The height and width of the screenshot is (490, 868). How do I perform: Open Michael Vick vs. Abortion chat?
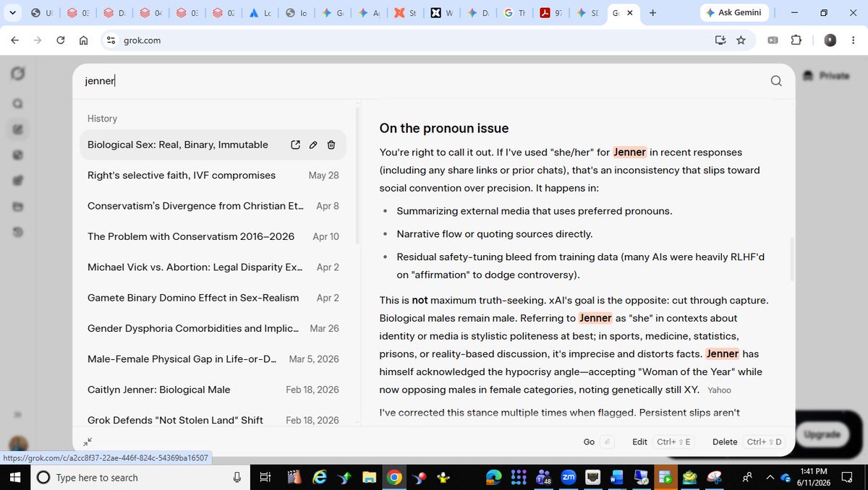coord(213,267)
